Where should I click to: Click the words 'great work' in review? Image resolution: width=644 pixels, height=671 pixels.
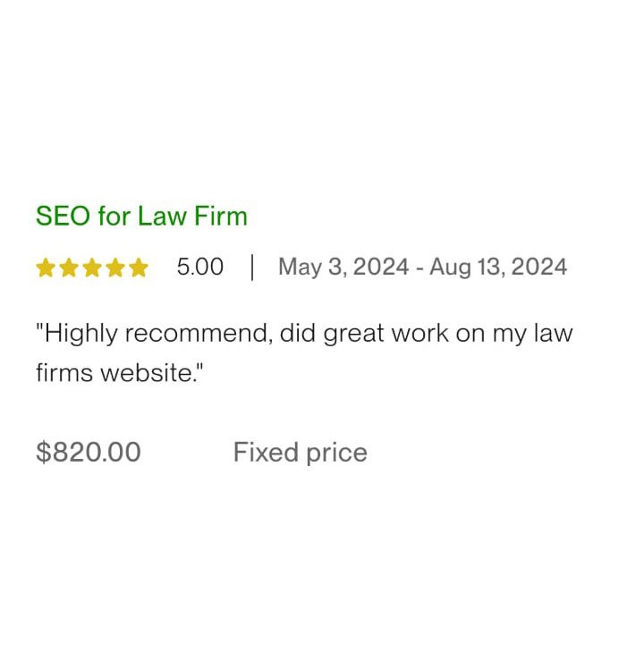[x=386, y=334]
